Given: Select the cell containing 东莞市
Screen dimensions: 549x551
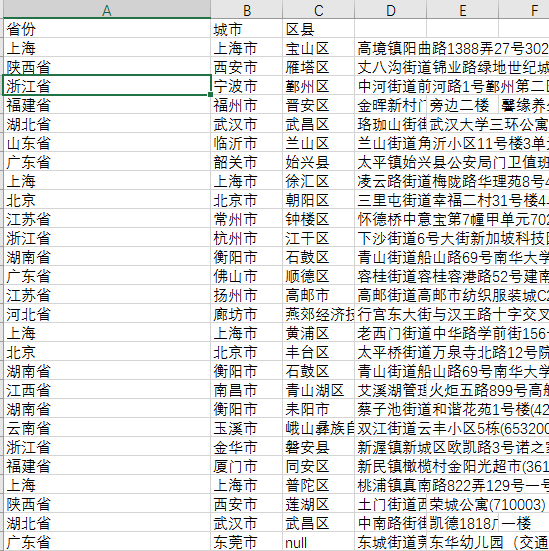Looking at the screenshot, I should pos(247,542).
